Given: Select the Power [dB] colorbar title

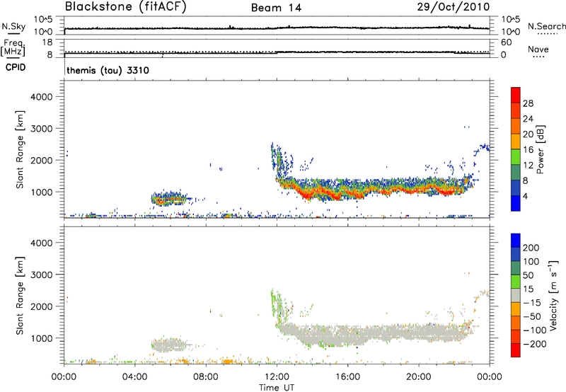Looking at the screenshot, I should [540, 149].
